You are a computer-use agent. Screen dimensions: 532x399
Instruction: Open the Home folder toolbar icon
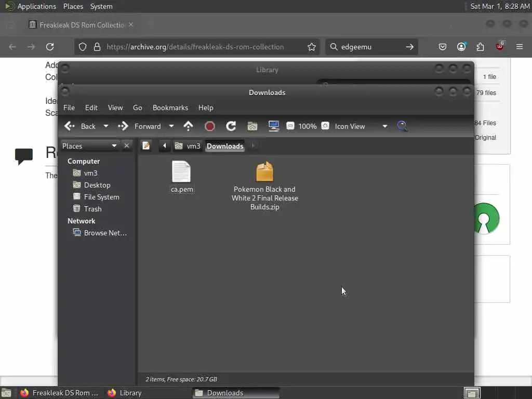point(252,126)
